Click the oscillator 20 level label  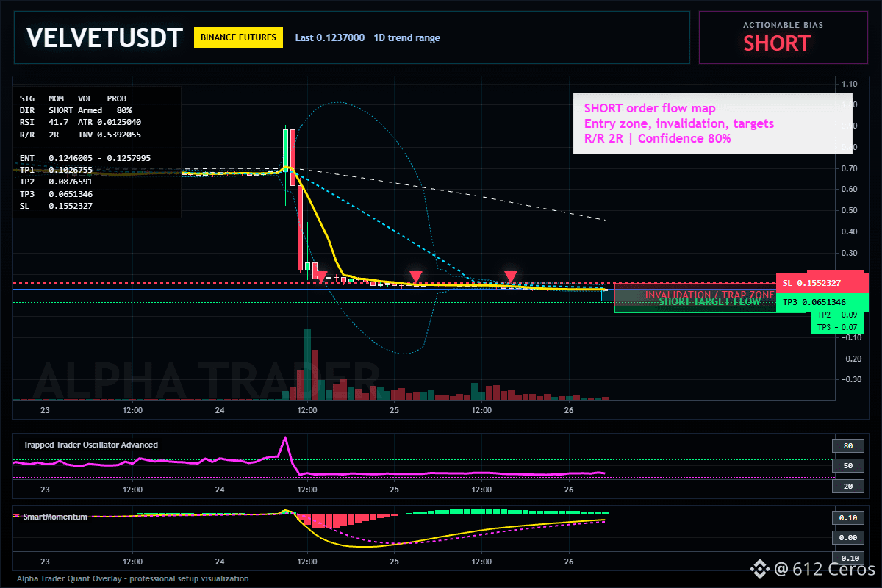pos(847,486)
